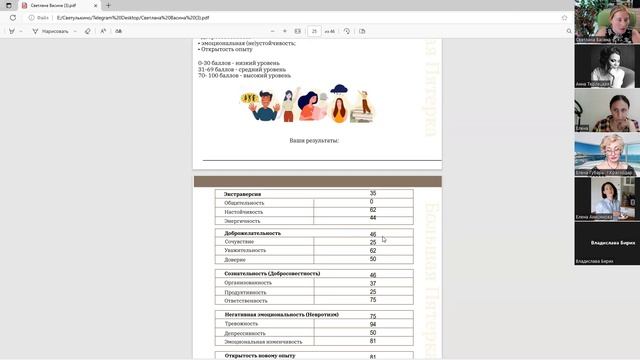Image resolution: width=640 pixels, height=360 pixels.
Task: Click the Продуктивность row label
Action: point(245,292)
